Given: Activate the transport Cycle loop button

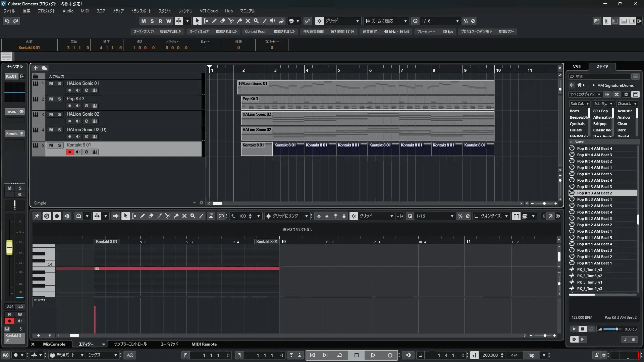Looking at the screenshot, I should click(339, 355).
